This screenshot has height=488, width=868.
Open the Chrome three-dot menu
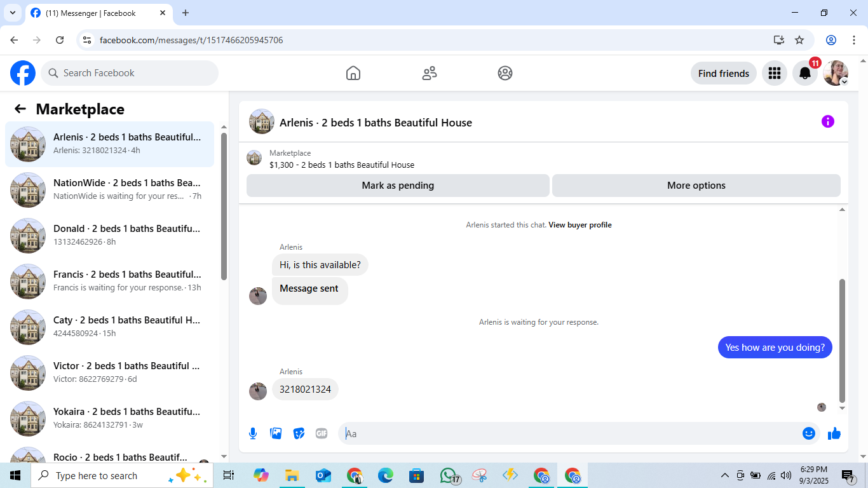click(854, 40)
